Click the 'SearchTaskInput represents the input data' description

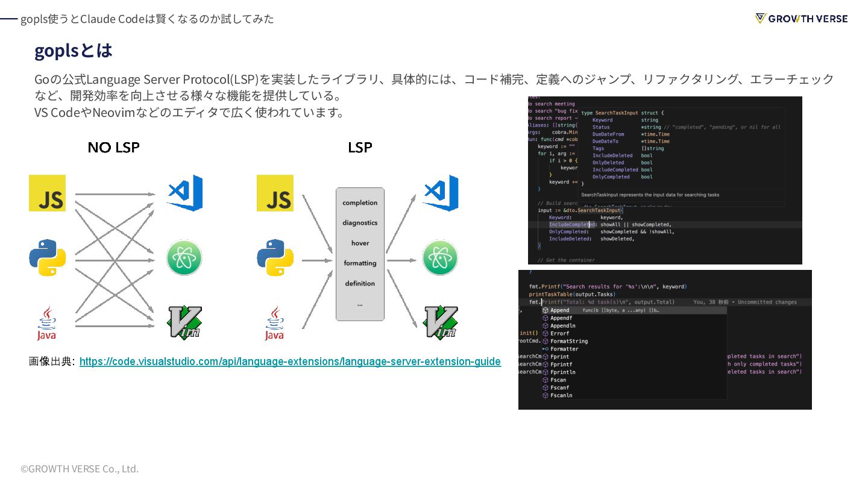tap(650, 195)
